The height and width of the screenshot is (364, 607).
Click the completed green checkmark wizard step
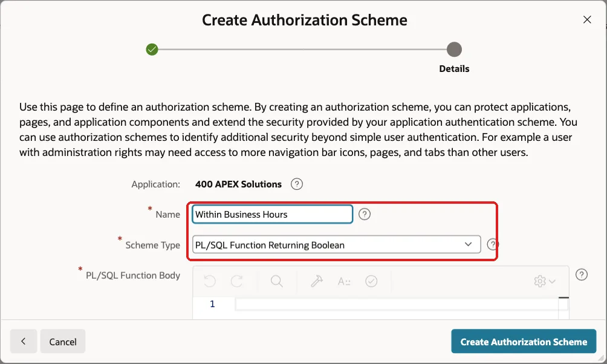coord(152,50)
